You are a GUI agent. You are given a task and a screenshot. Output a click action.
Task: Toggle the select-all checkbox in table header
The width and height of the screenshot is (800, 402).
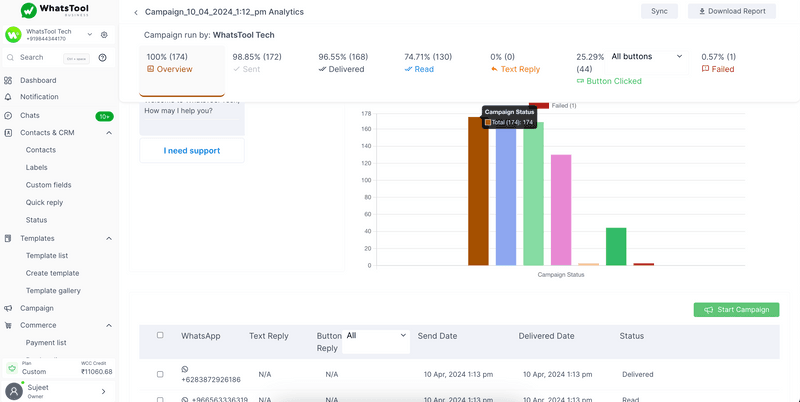[x=160, y=336]
